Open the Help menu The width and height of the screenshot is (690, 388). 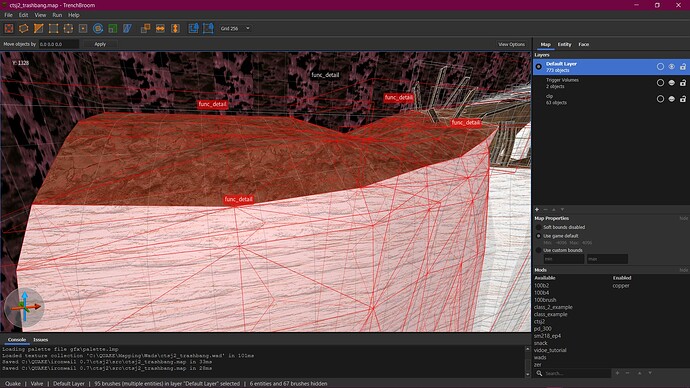pos(73,15)
